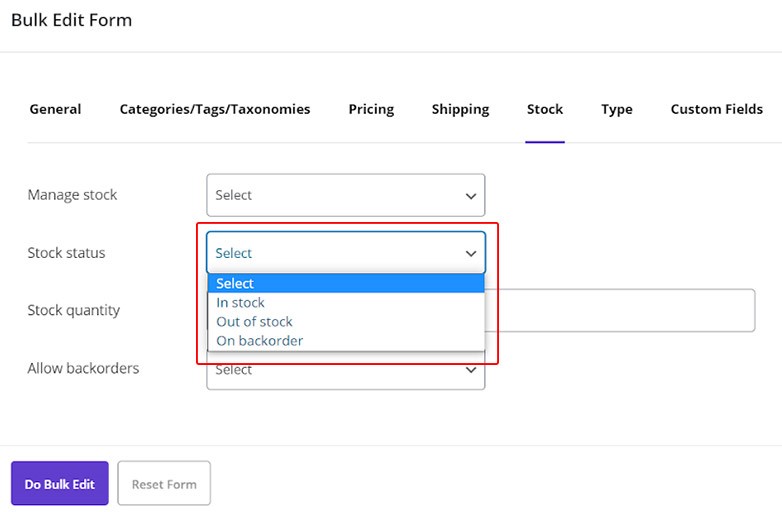Select the Shipping tab
This screenshot has width=782, height=512.
460,109
